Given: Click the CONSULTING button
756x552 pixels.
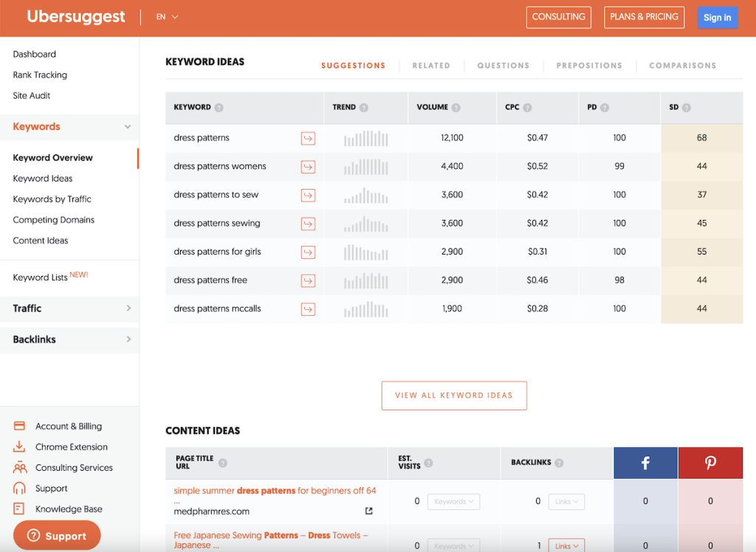Looking at the screenshot, I should click(559, 18).
